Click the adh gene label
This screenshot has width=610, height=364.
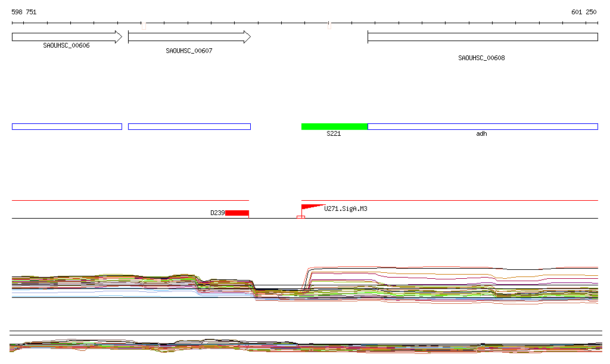(481, 134)
